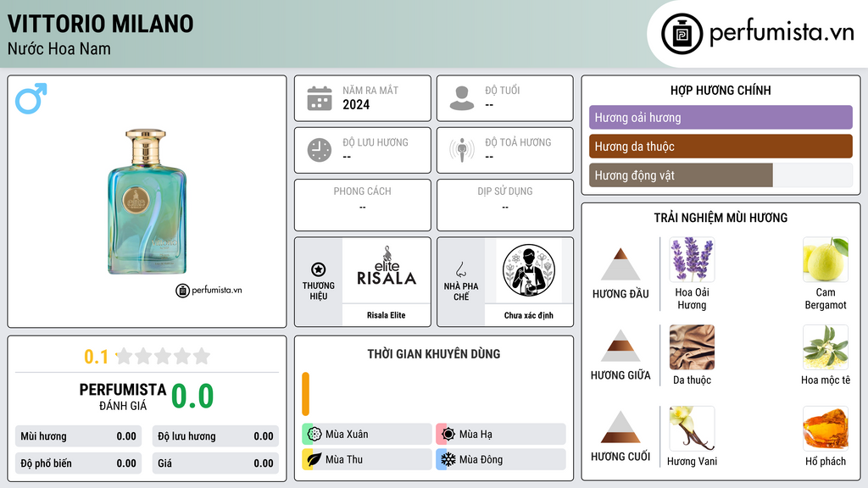868x488 pixels.
Task: Click the Cam Bergamot fruit image
Action: point(826,259)
